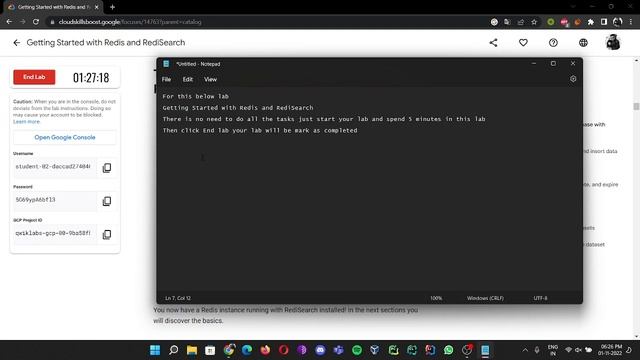Switch to Notepad taskbar icon
The height and width of the screenshot is (360, 640).
485,350
